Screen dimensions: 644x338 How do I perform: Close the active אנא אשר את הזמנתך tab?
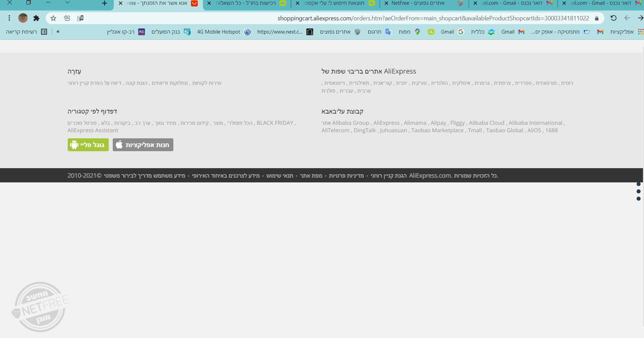tap(120, 3)
